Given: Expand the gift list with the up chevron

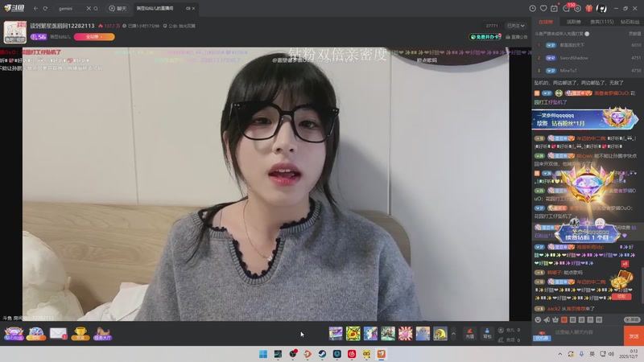Looking at the screenshot, I should pos(453,333).
